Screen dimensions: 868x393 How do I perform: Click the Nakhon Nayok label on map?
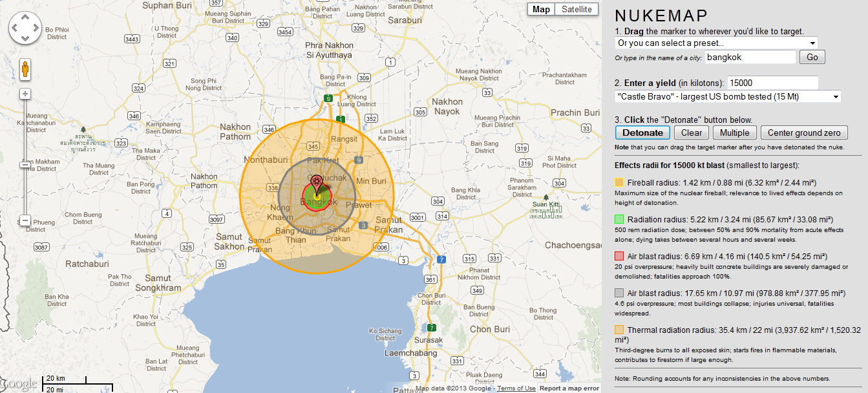448,106
